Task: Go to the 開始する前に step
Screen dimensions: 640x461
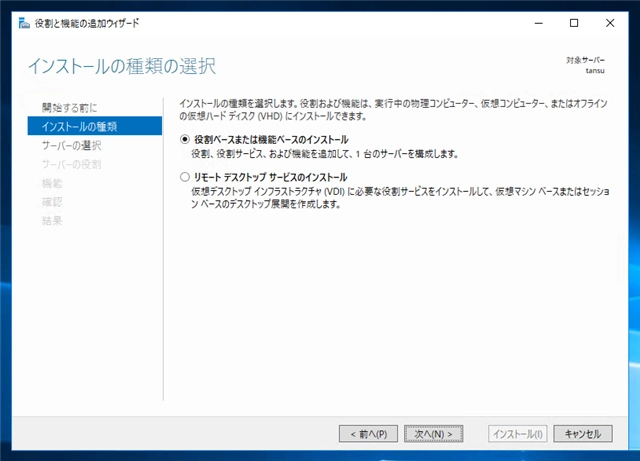Action: click(69, 108)
